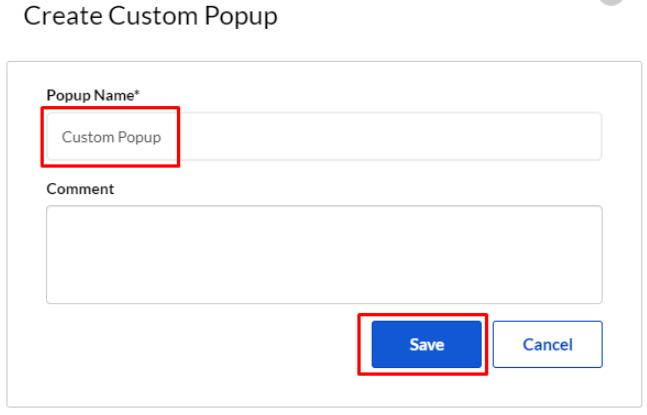Save the new custom popup
This screenshot has height=415, width=647.
[x=426, y=344]
